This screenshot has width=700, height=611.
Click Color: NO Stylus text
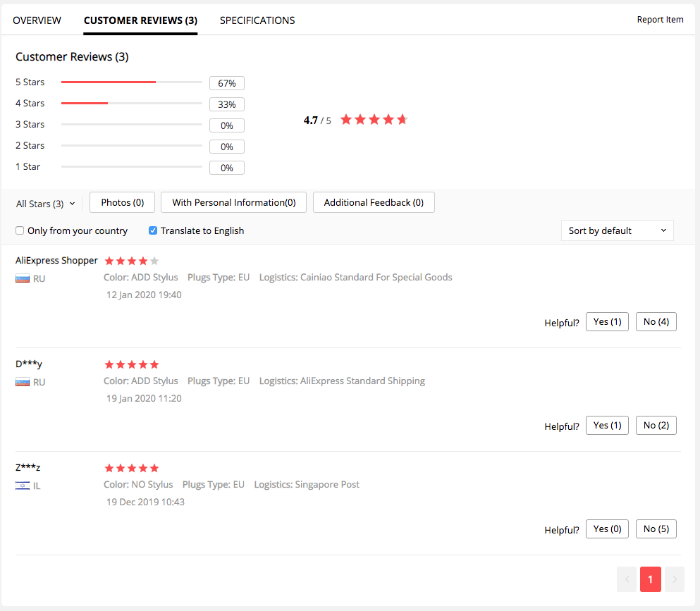138,485
